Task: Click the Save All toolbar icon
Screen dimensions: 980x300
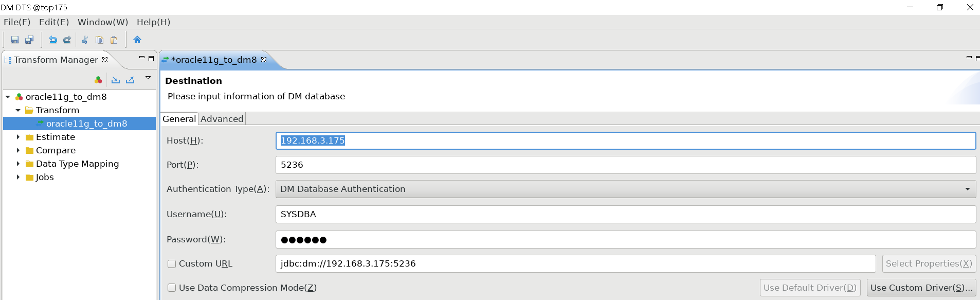Action: coord(29,40)
